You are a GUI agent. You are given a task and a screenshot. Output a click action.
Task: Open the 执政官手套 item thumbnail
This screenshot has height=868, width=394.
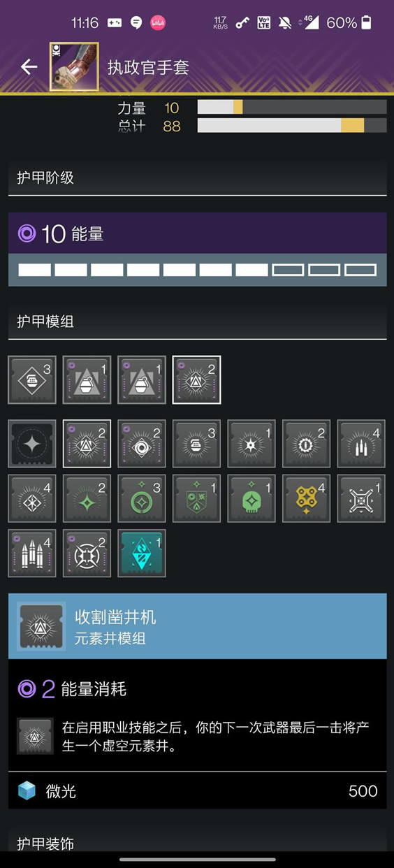tap(74, 67)
